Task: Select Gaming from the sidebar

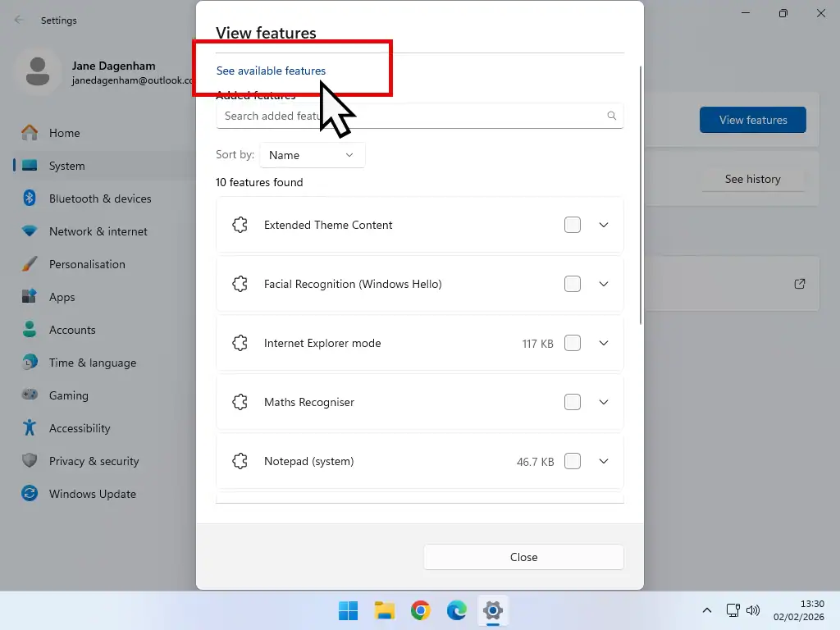Action: point(69,395)
